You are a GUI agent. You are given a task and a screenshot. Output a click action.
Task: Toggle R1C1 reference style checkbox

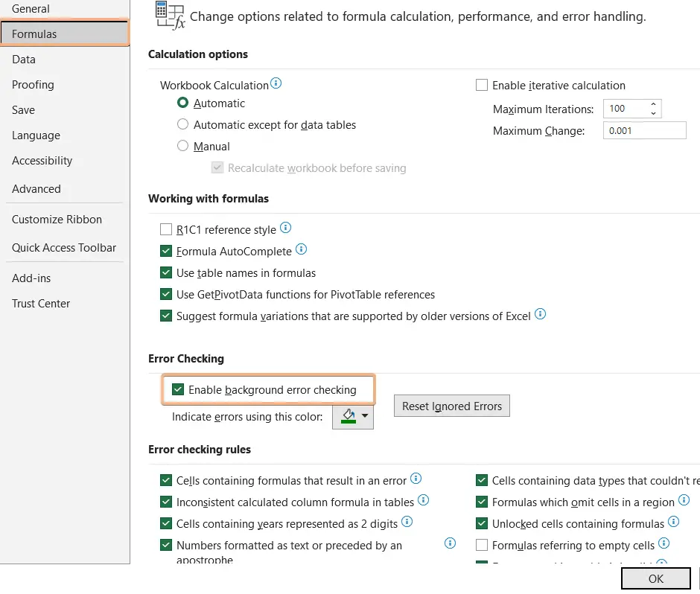166,230
